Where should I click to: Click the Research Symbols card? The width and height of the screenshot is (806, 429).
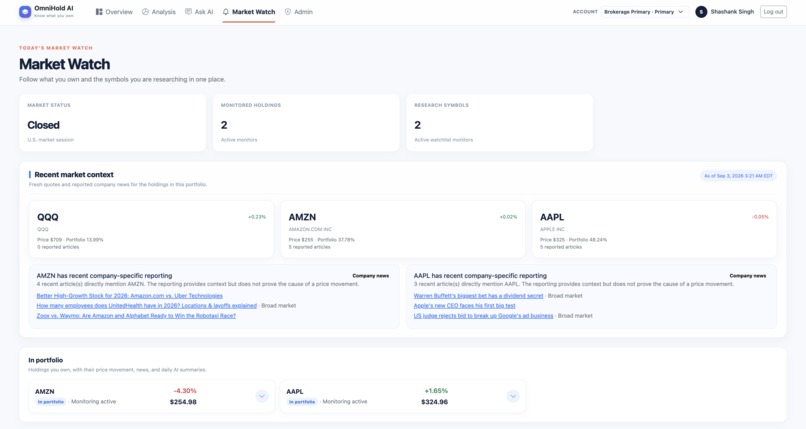coord(500,122)
